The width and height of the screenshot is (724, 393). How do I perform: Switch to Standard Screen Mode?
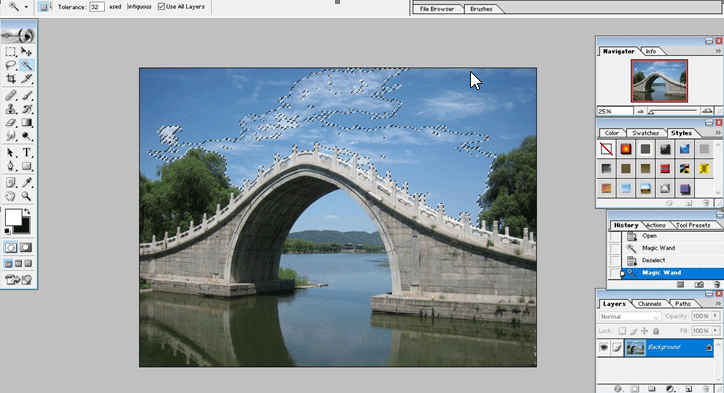coord(8,264)
